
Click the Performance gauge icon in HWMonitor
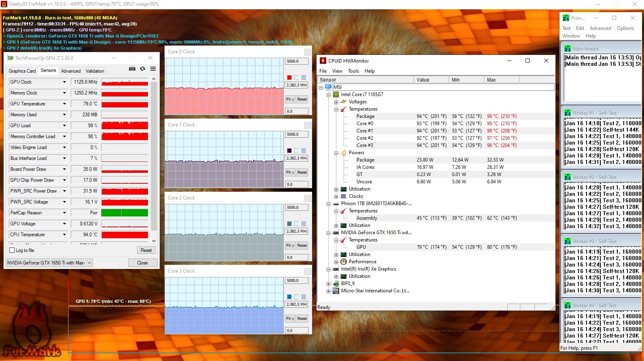pos(343,262)
